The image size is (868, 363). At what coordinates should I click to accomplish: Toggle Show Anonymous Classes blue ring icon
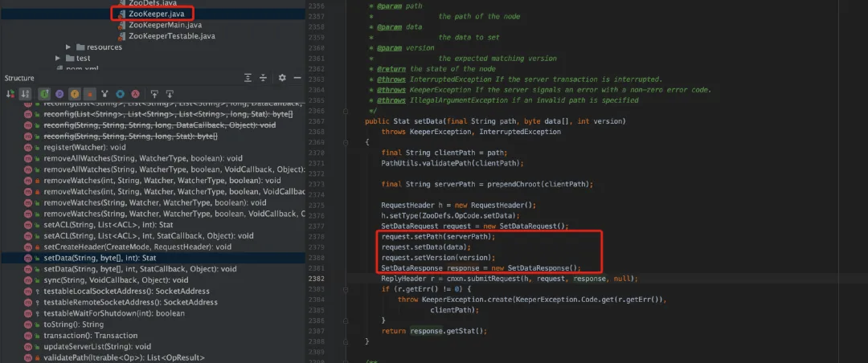click(x=120, y=94)
